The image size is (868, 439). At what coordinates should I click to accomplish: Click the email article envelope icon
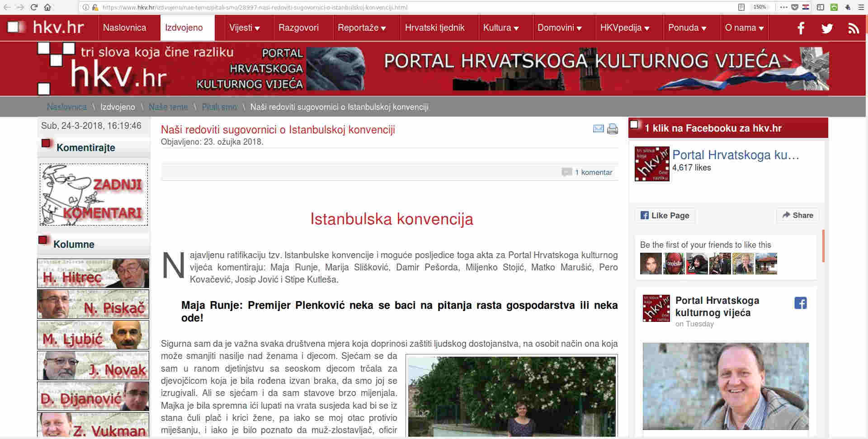click(x=598, y=129)
